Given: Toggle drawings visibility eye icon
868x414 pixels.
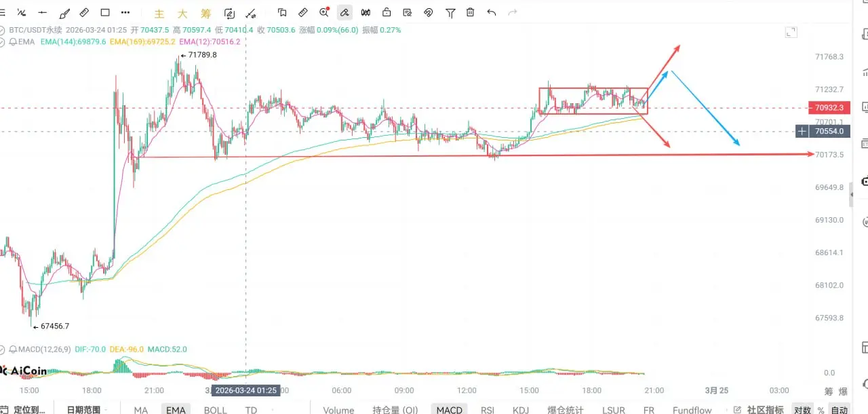Looking at the screenshot, I should pos(429,12).
